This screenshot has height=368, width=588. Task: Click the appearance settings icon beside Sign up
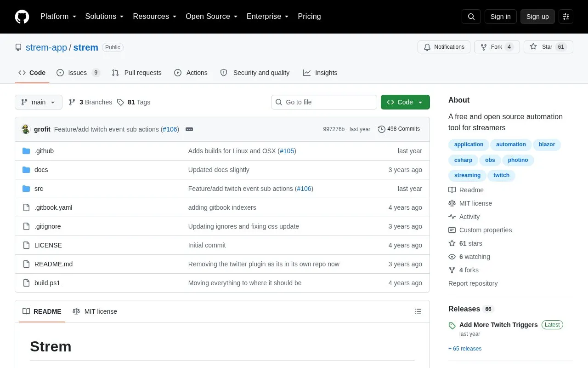[566, 17]
